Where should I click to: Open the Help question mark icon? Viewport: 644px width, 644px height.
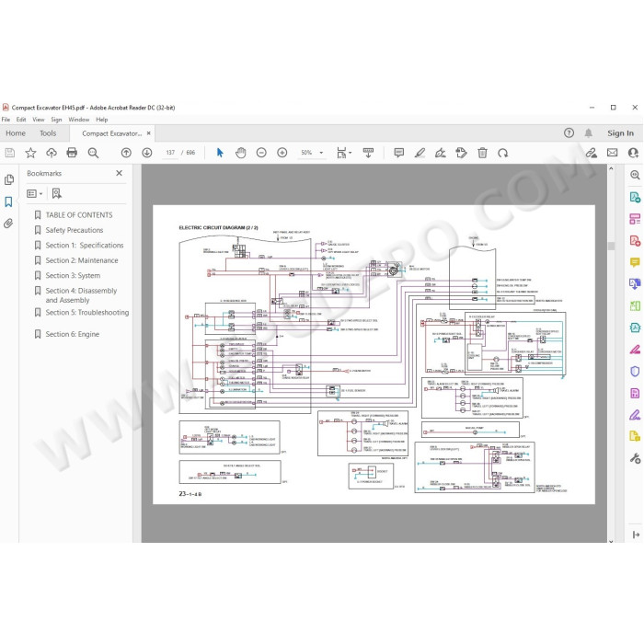[569, 132]
